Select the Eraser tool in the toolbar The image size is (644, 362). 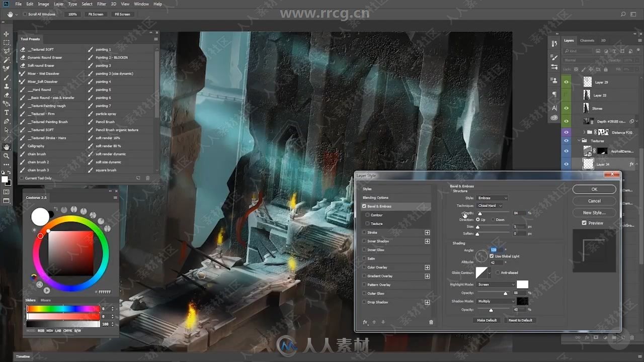[x=7, y=95]
